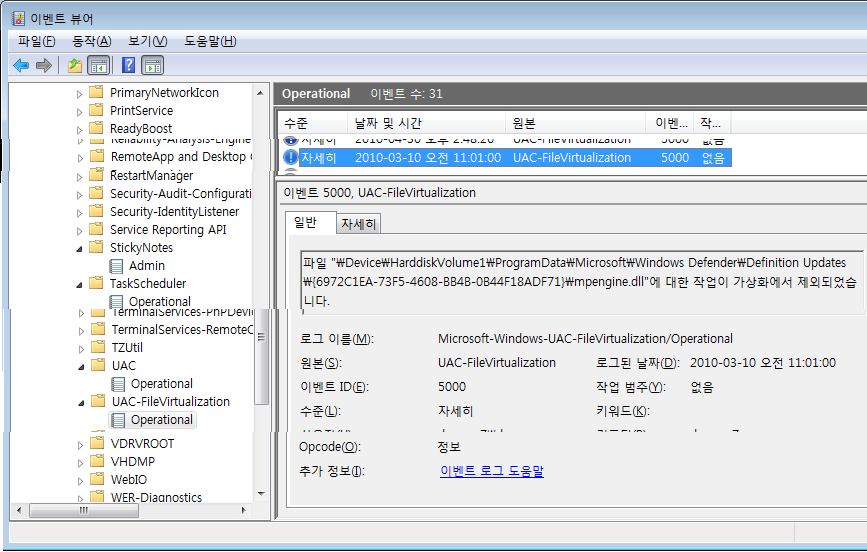This screenshot has height=552, width=867.
Task: Click the TaskScheduler folder icon
Action: [x=96, y=283]
